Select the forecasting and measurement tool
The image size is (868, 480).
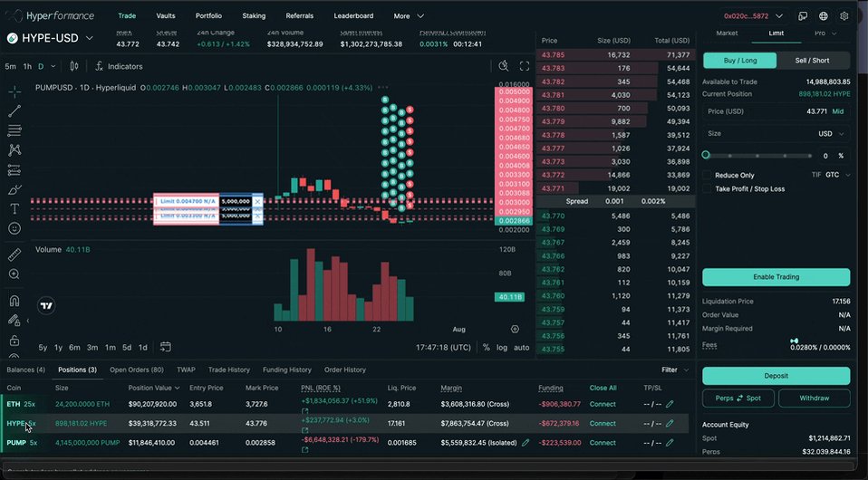[x=14, y=170]
